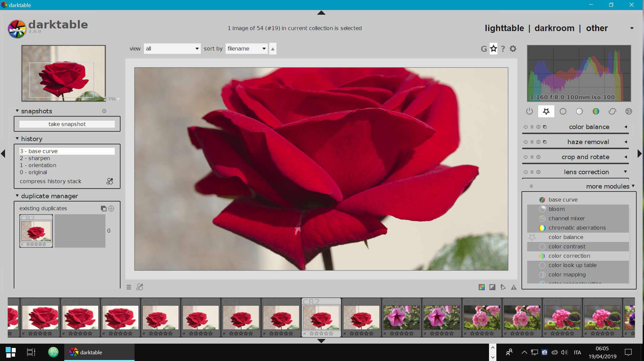This screenshot has height=361, width=644.
Task: Reset the snapshots panel
Action: pyautogui.click(x=104, y=111)
